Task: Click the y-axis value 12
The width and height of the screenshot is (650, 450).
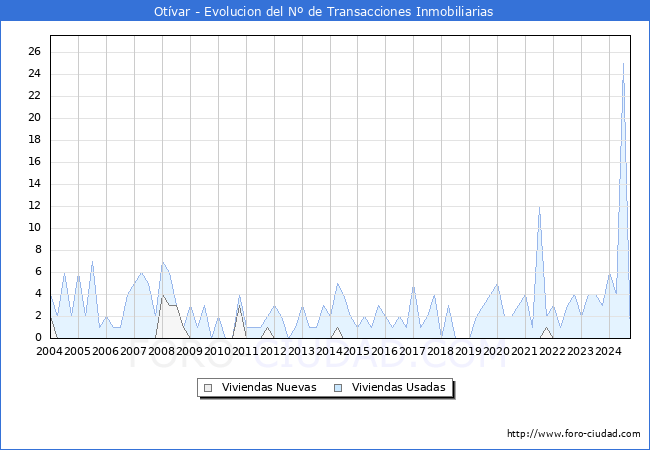Action: pos(35,205)
